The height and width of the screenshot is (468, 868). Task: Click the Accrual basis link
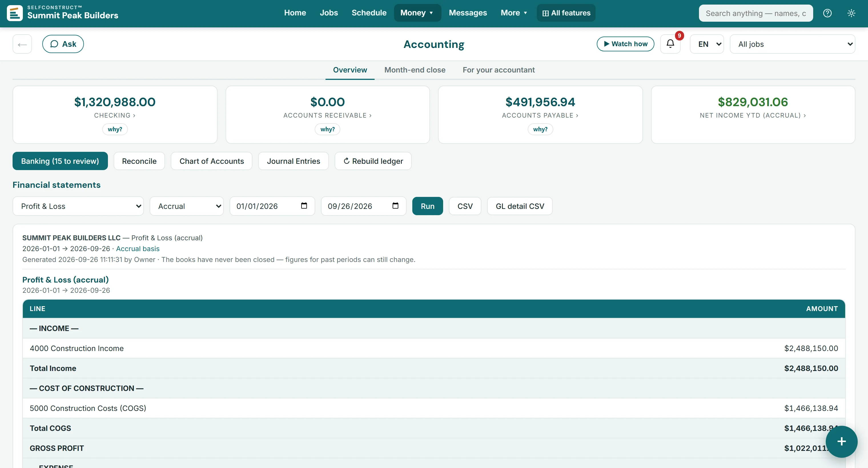138,249
